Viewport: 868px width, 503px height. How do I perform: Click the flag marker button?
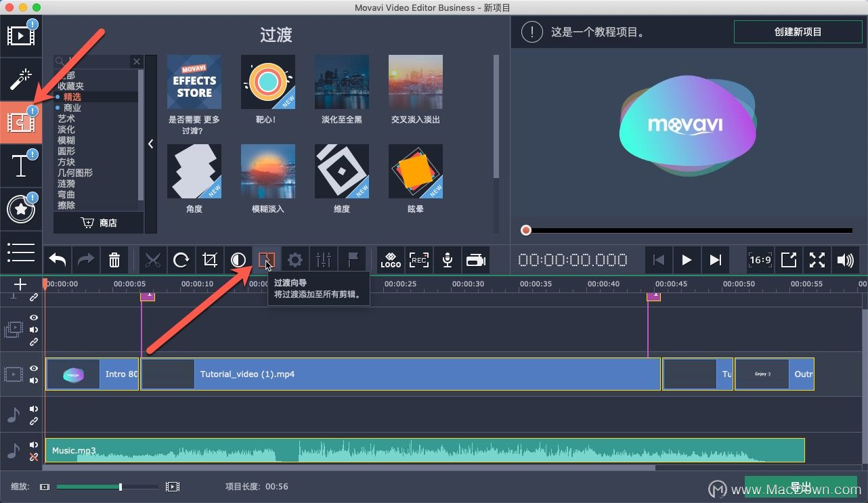tap(352, 260)
